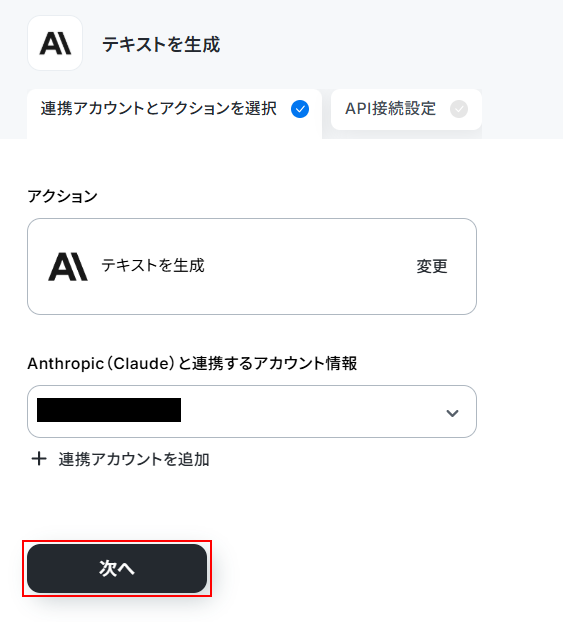Click the 次へ button
The image size is (563, 622).
click(117, 568)
